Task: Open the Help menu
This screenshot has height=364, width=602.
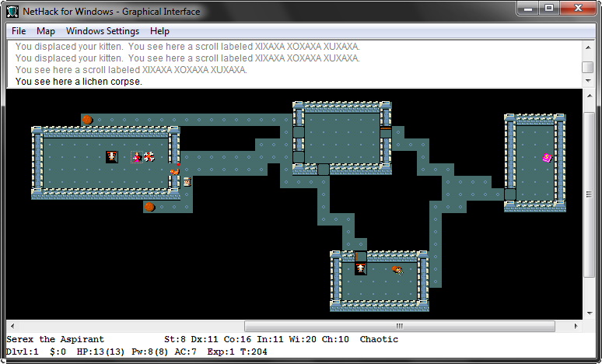Action: pos(159,31)
